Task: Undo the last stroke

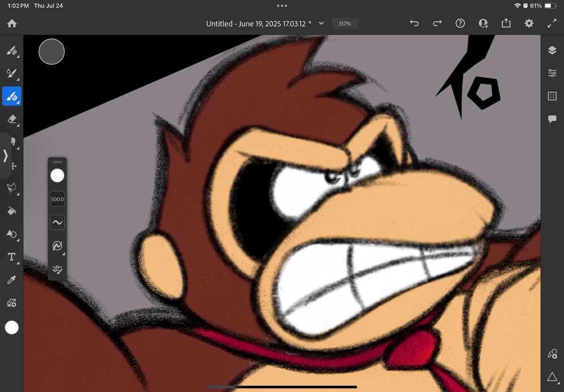Action: [x=414, y=23]
